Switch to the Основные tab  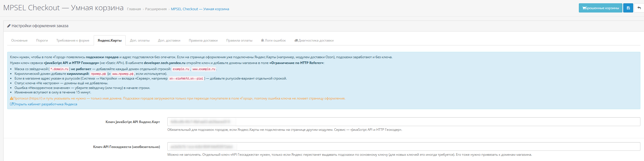pos(19,40)
